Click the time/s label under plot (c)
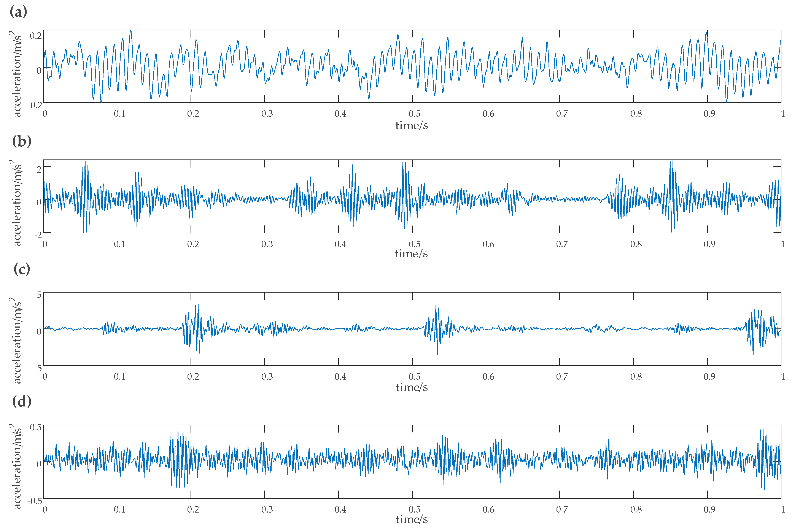The image size is (792, 532). 411,387
